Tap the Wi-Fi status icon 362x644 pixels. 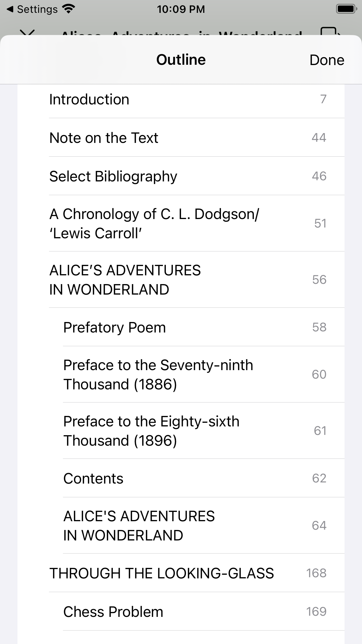pyautogui.click(x=68, y=9)
